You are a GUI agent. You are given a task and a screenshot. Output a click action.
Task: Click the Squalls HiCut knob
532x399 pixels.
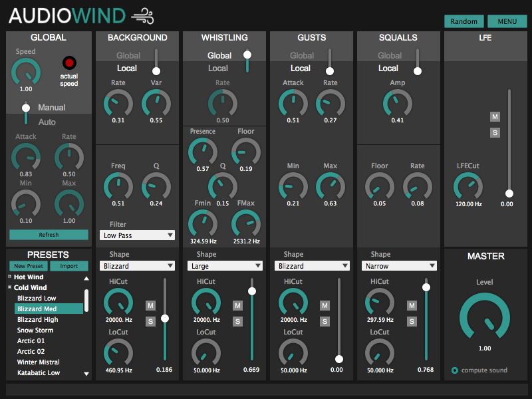click(379, 303)
